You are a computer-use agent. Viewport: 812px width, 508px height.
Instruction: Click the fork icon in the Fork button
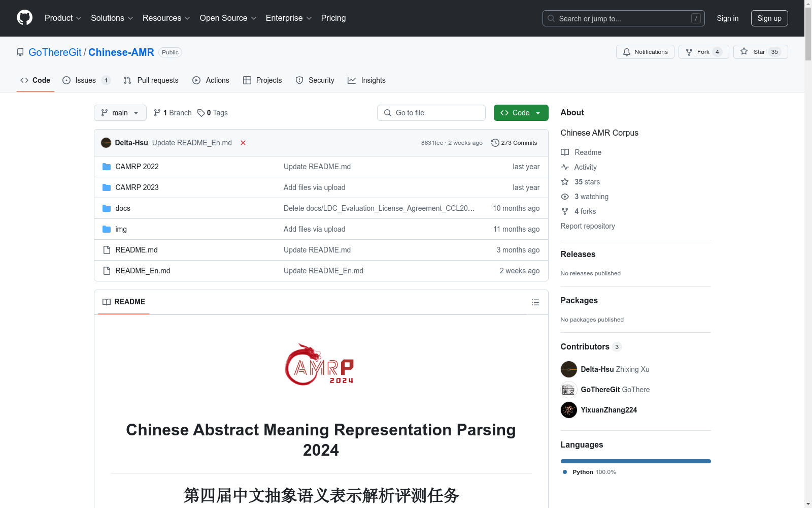(689, 52)
